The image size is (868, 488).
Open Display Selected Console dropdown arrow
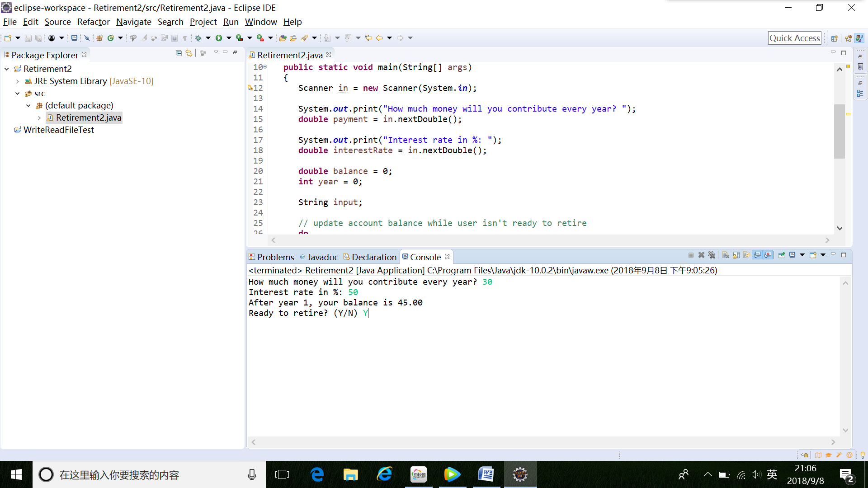coord(802,255)
